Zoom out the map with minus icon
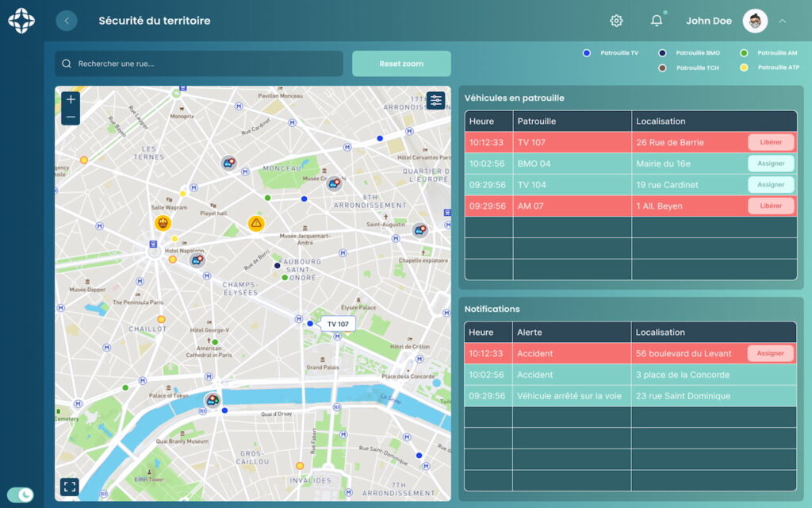This screenshot has height=508, width=812. pyautogui.click(x=71, y=117)
